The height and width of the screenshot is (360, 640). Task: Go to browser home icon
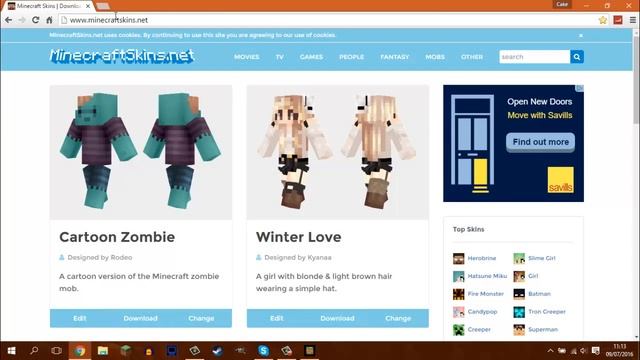[x=49, y=20]
